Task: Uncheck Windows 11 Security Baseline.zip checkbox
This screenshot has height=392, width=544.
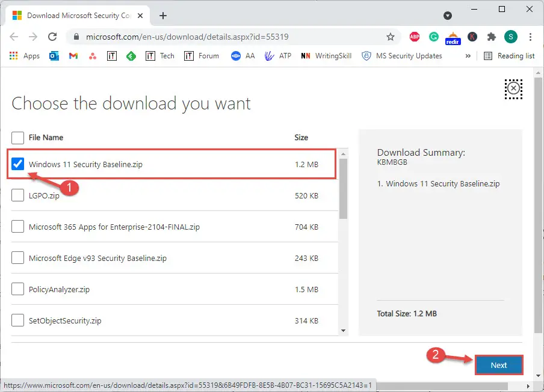Action: tap(18, 164)
